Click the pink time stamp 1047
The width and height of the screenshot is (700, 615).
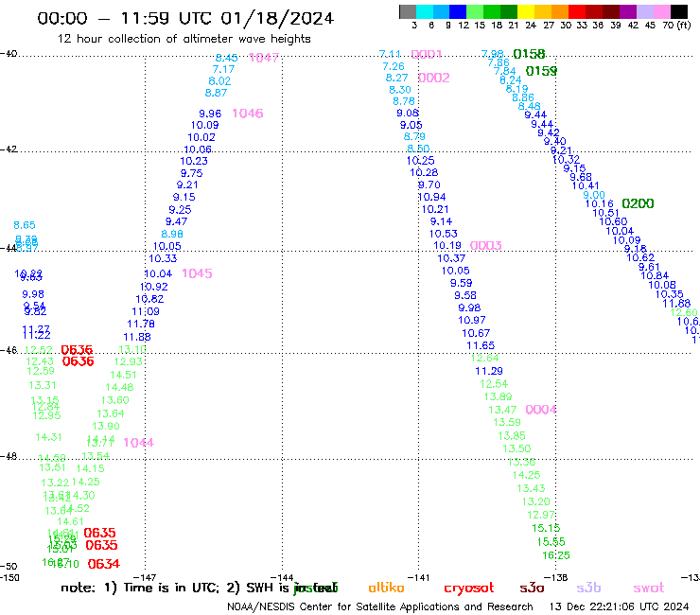[x=264, y=58]
